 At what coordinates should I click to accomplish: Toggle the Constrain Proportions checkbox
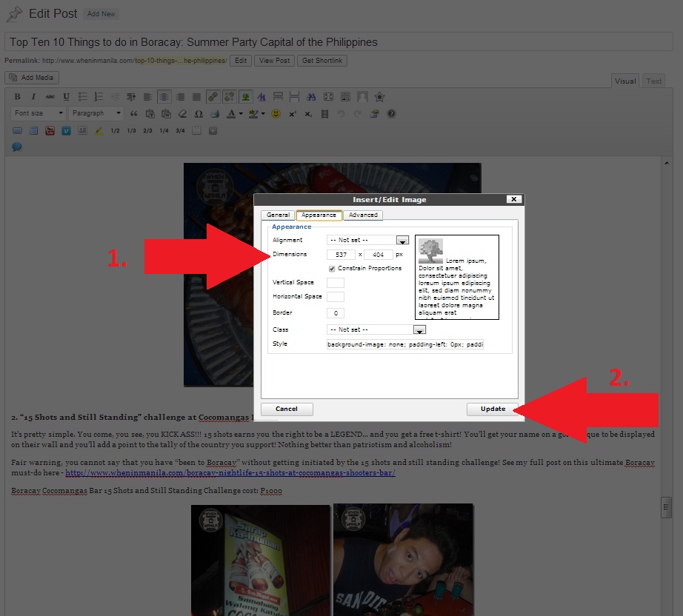(332, 268)
